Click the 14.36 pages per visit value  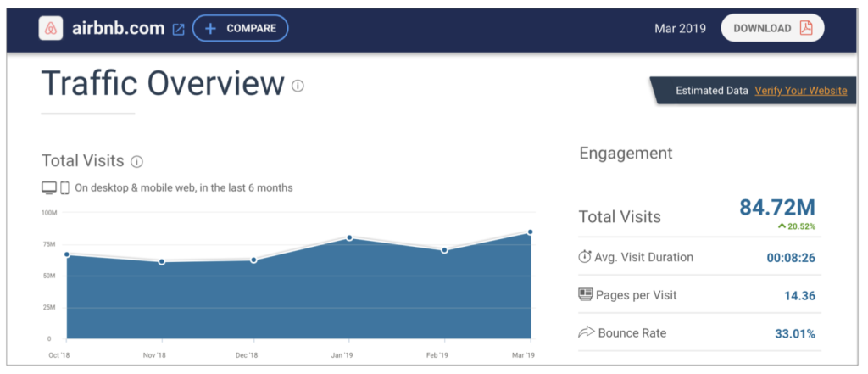click(x=800, y=296)
